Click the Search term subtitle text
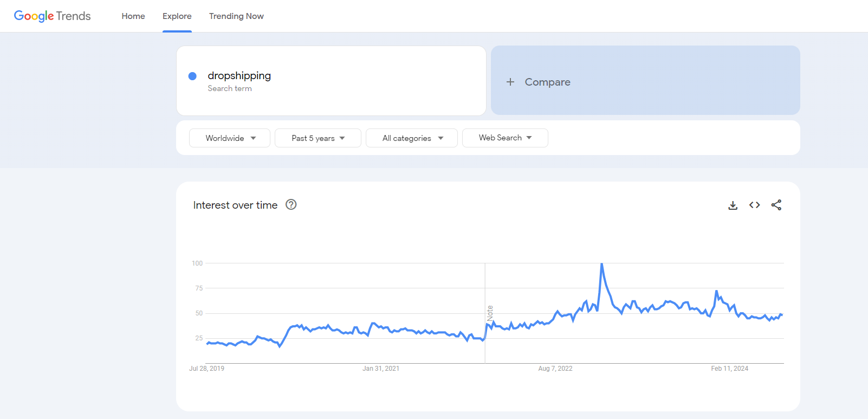Viewport: 868px width, 419px height. (230, 88)
